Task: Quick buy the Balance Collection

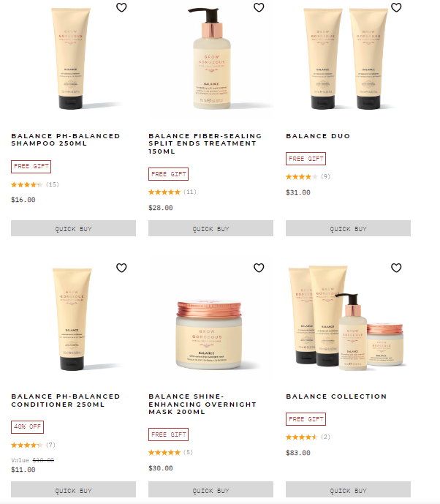Action: coord(348,489)
